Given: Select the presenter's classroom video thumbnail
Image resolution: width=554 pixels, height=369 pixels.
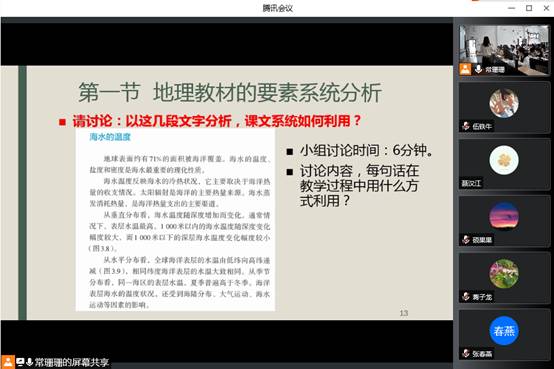Looking at the screenshot, I should coord(504,50).
